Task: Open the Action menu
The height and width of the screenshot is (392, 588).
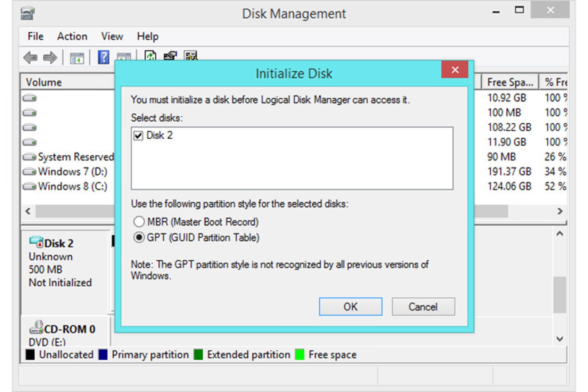Action: click(x=72, y=36)
